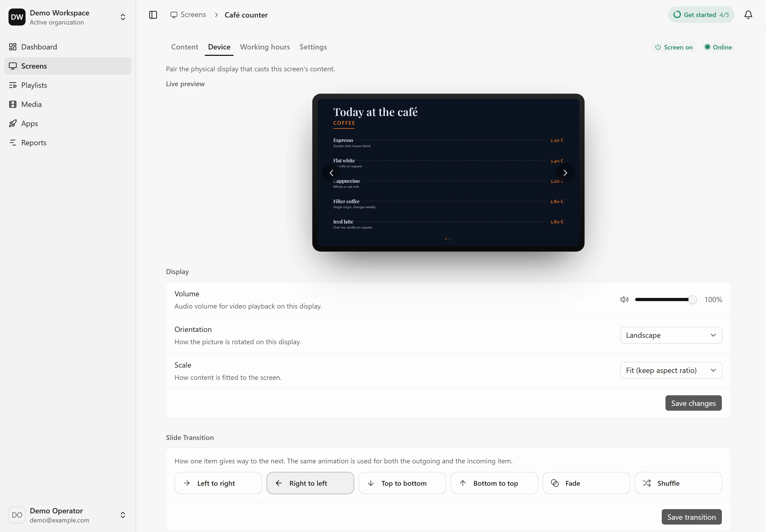Expand the Demo Operator account menu chevrons
The height and width of the screenshot is (532, 766).
(x=123, y=515)
